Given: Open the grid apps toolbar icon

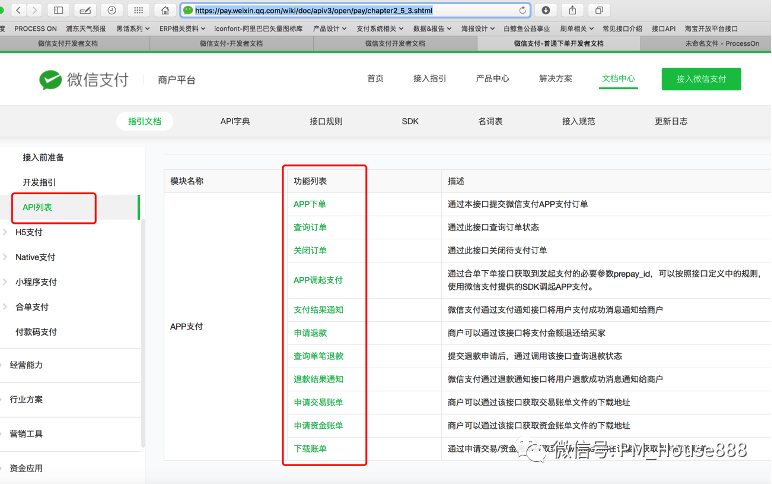Looking at the screenshot, I should 138,10.
